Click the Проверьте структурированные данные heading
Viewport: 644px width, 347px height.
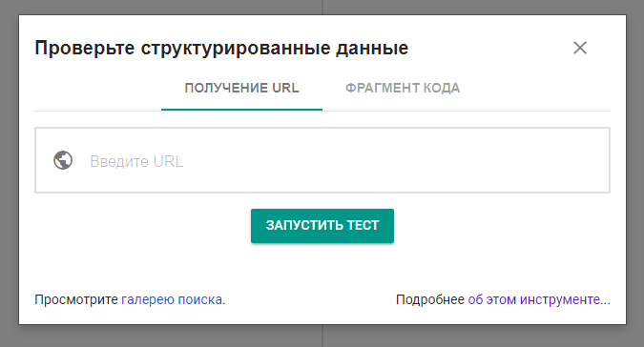click(221, 48)
